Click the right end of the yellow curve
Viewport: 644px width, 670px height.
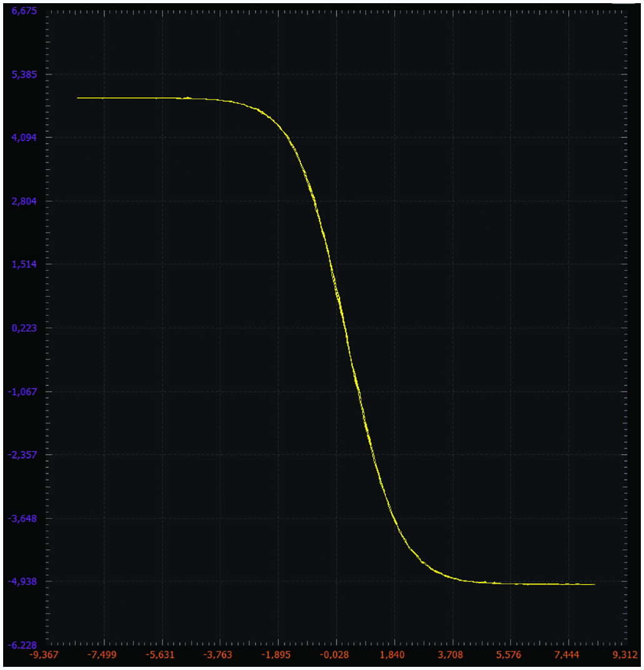[593, 584]
